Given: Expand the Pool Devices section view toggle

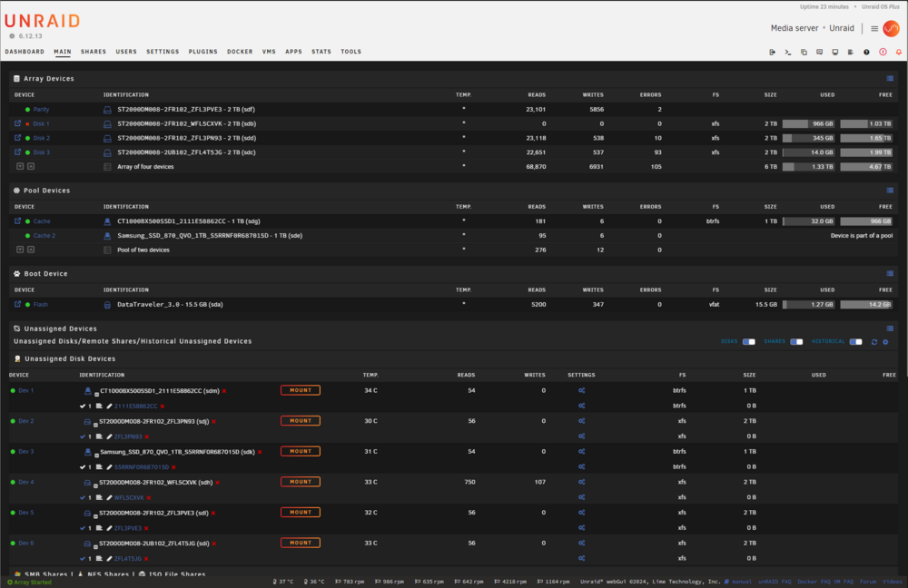Looking at the screenshot, I should [890, 191].
